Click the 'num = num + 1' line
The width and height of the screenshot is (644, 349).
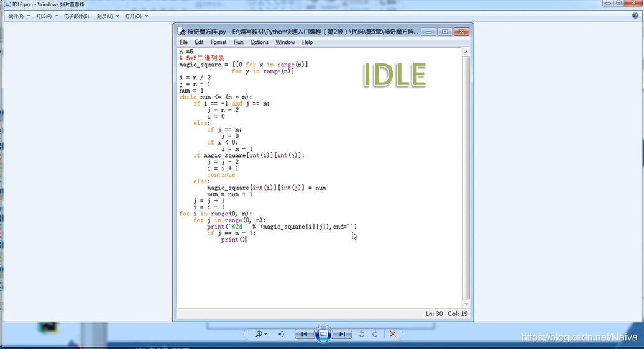(x=229, y=194)
